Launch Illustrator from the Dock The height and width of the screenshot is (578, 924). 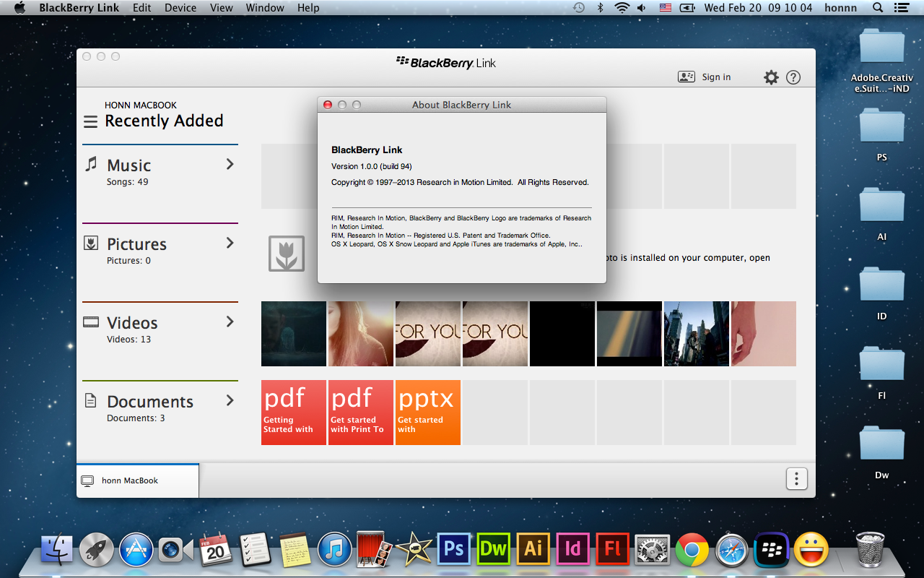[x=533, y=549]
